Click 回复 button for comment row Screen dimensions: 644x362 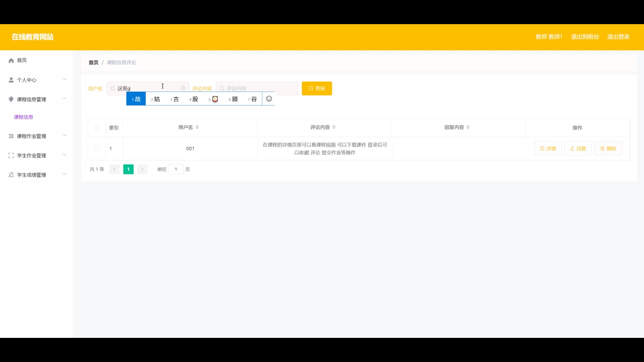578,148
